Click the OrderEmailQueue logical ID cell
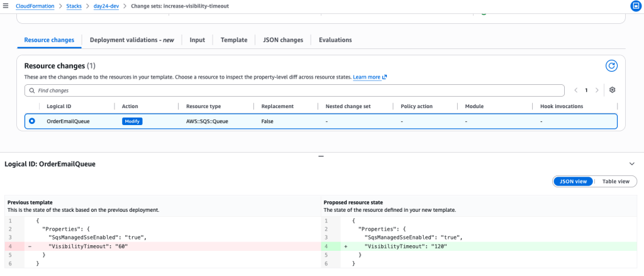 click(x=68, y=121)
